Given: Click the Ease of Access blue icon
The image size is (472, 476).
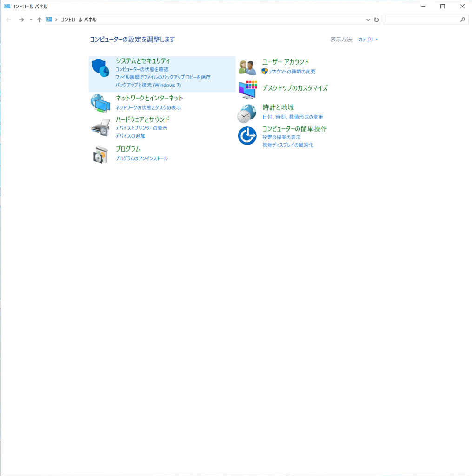Looking at the screenshot, I should pos(247,136).
